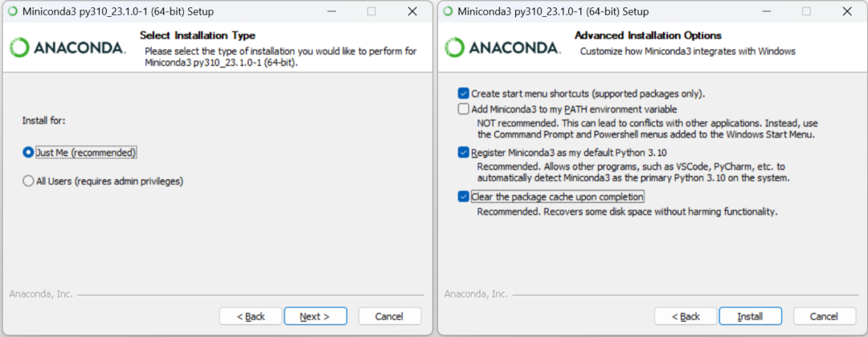The height and width of the screenshot is (337, 868).
Task: Go Back from the Advanced Installation Options window
Action: click(x=686, y=316)
